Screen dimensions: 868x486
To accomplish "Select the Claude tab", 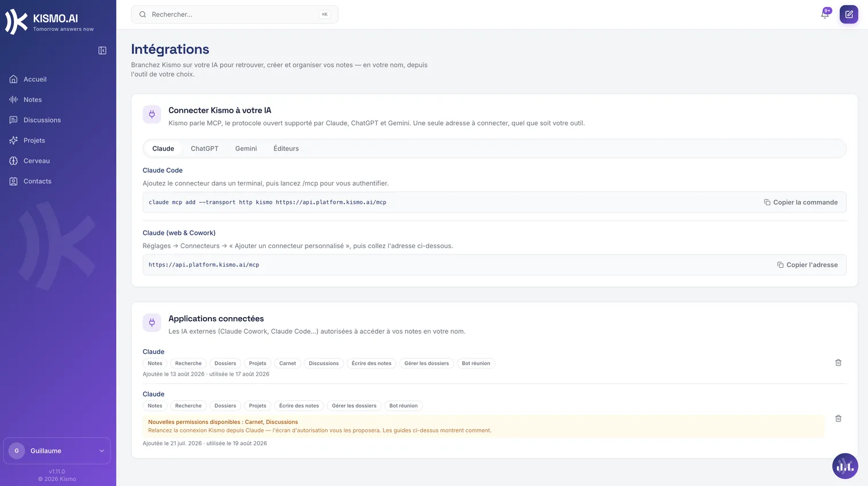I will [163, 148].
